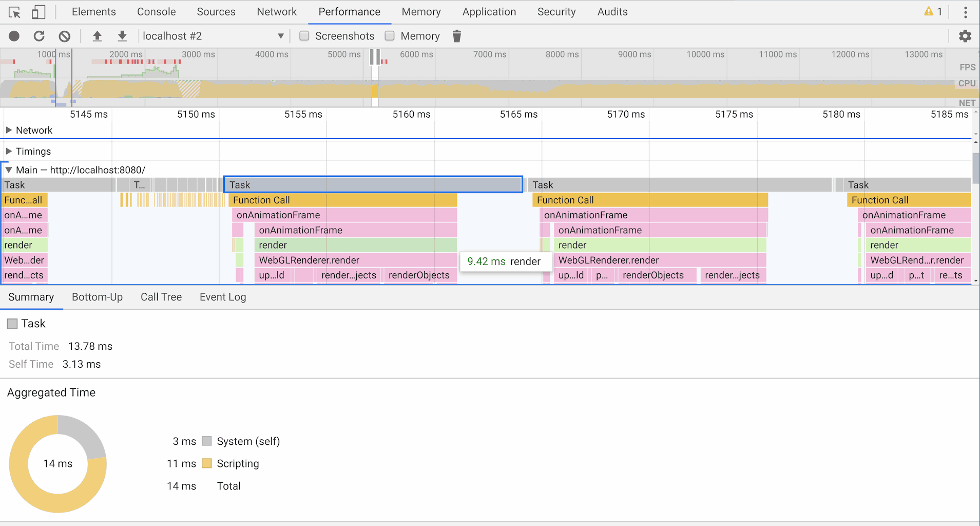Click the reload and profile icon
Image resolution: width=980 pixels, height=526 pixels.
click(39, 36)
